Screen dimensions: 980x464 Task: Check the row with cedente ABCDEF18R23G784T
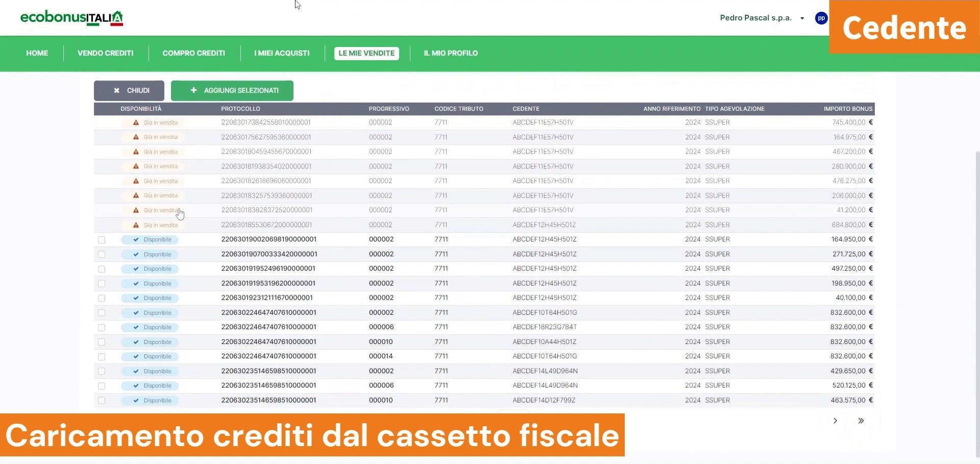[x=102, y=328]
